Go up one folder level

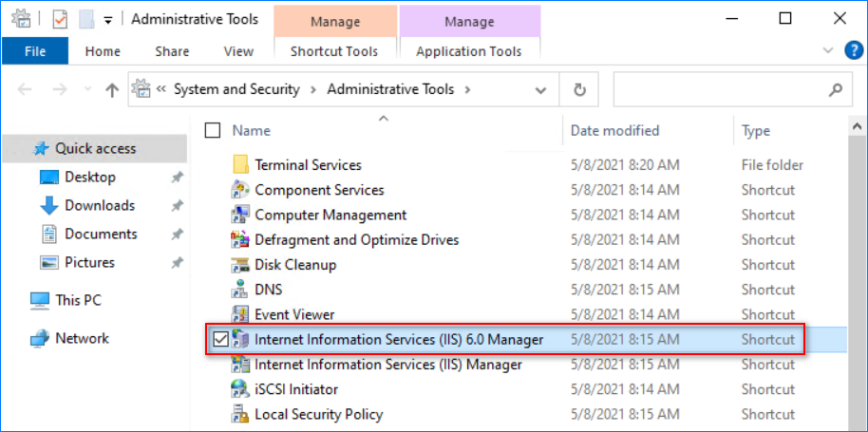pos(112,89)
